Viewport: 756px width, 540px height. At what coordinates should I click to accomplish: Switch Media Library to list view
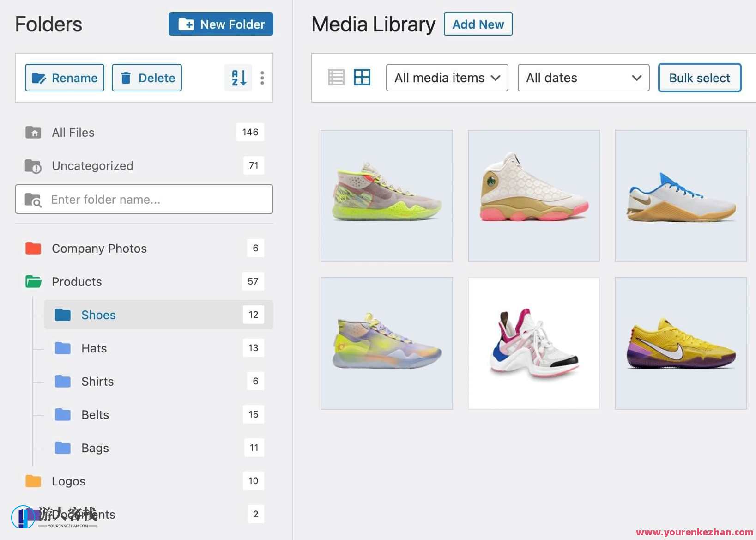[336, 77]
